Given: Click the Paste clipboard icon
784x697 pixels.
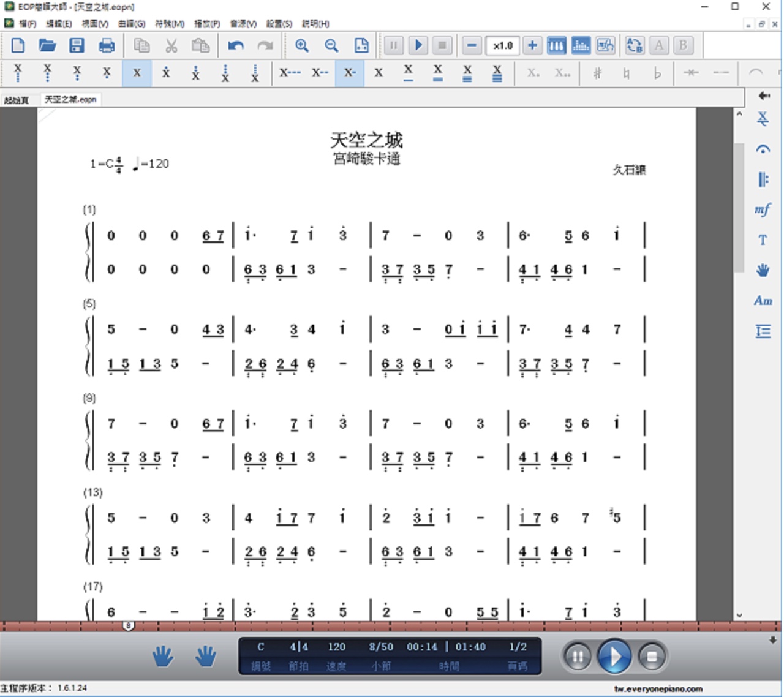Looking at the screenshot, I should [x=201, y=45].
